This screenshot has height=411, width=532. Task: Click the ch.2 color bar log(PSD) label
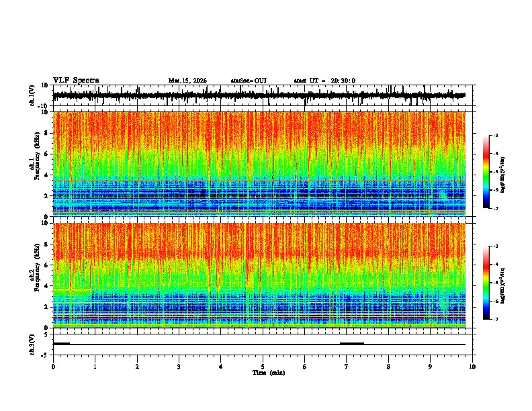coord(502,285)
